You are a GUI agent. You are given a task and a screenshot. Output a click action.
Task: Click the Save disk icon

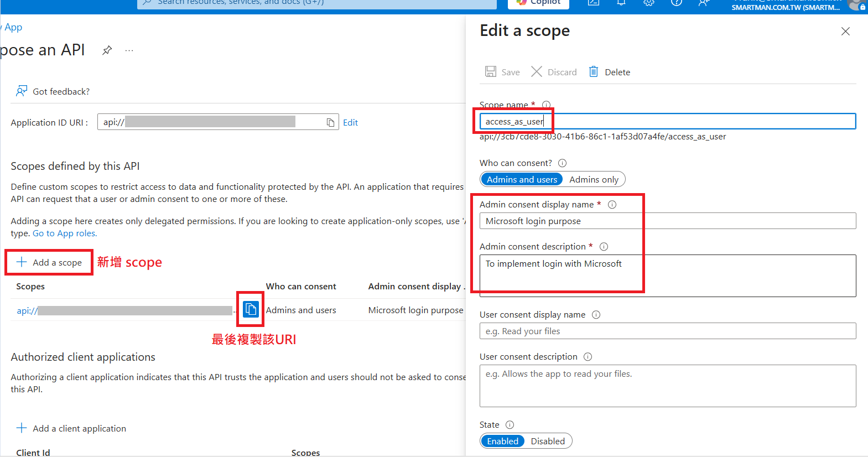point(491,71)
